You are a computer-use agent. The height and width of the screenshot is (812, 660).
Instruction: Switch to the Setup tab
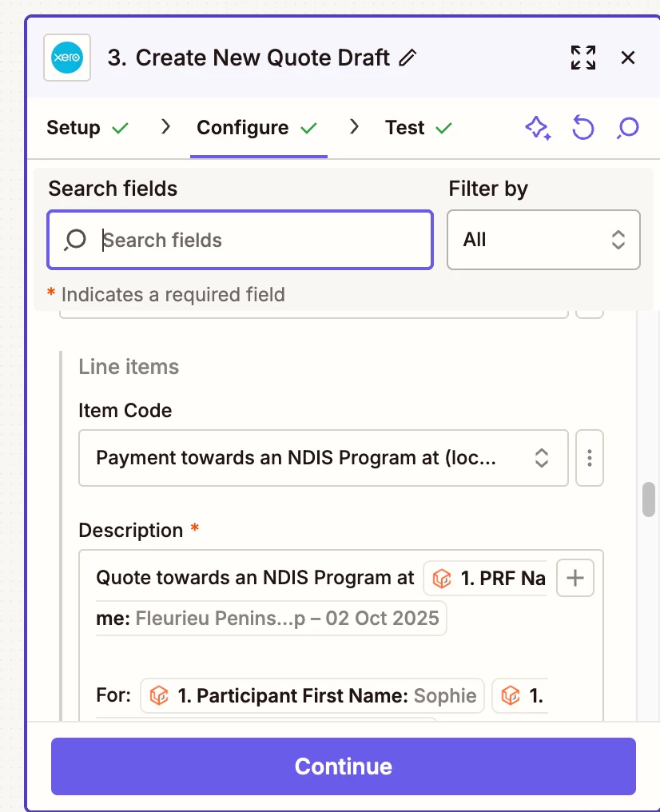point(87,128)
